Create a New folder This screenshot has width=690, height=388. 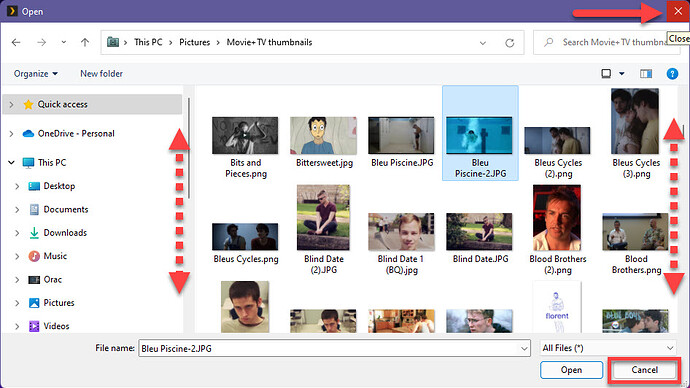101,73
